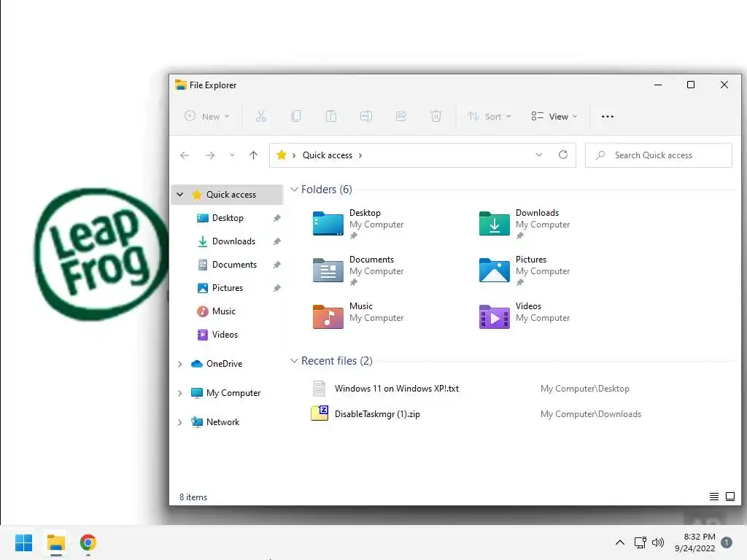Image resolution: width=747 pixels, height=560 pixels.
Task: Open the Desktop folder tile
Action: coord(358,224)
